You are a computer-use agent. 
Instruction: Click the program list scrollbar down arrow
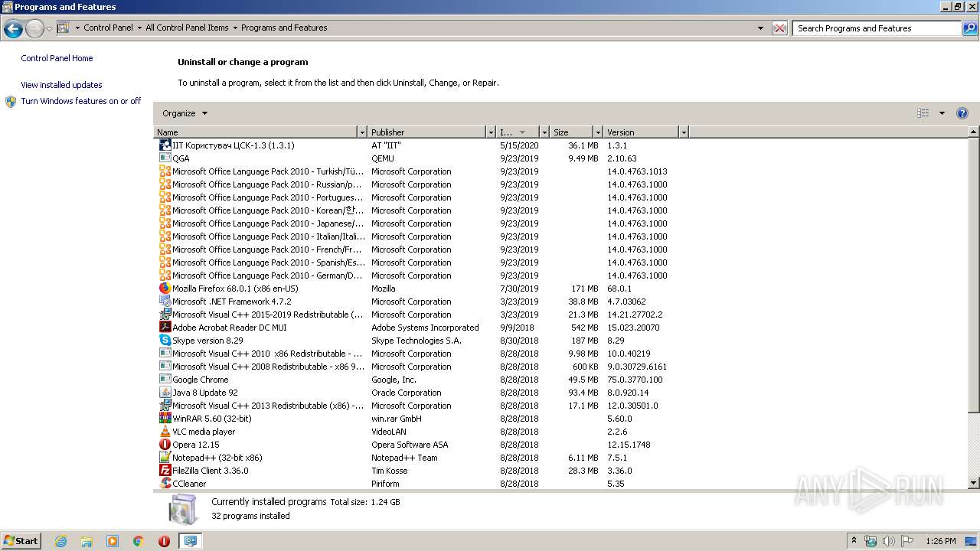(x=974, y=483)
